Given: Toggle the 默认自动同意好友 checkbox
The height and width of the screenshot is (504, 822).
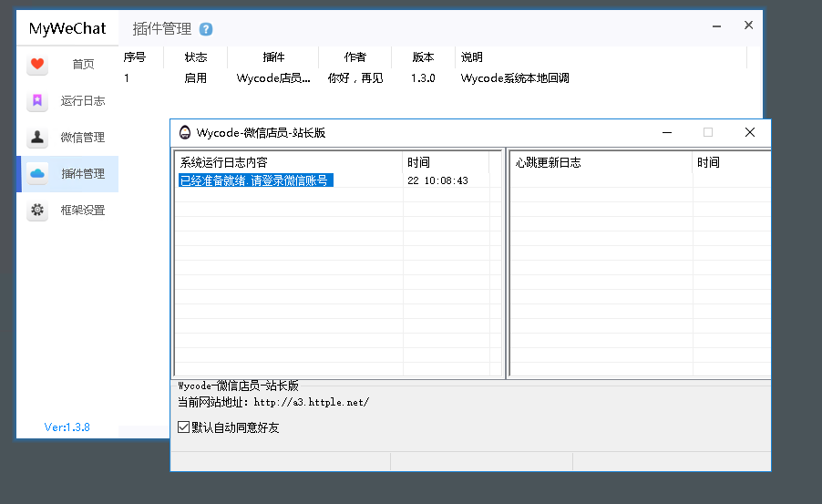Looking at the screenshot, I should tap(183, 427).
